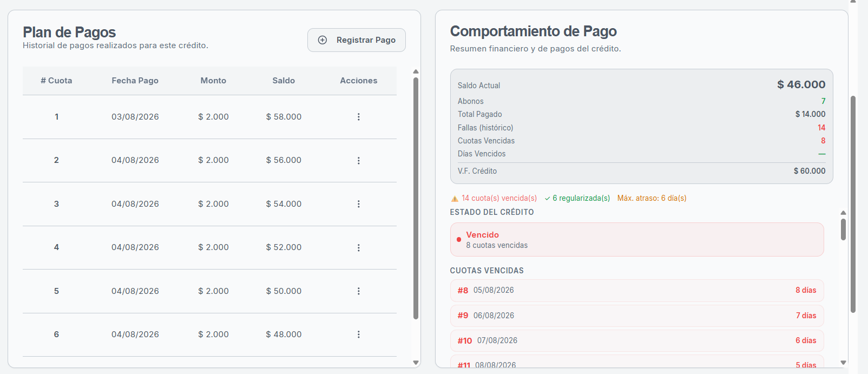The width and height of the screenshot is (868, 374).
Task: Click the 6 días label on installment #10
Action: 806,340
